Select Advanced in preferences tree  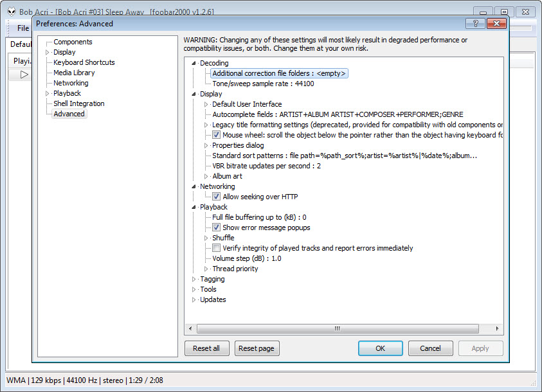tap(69, 114)
